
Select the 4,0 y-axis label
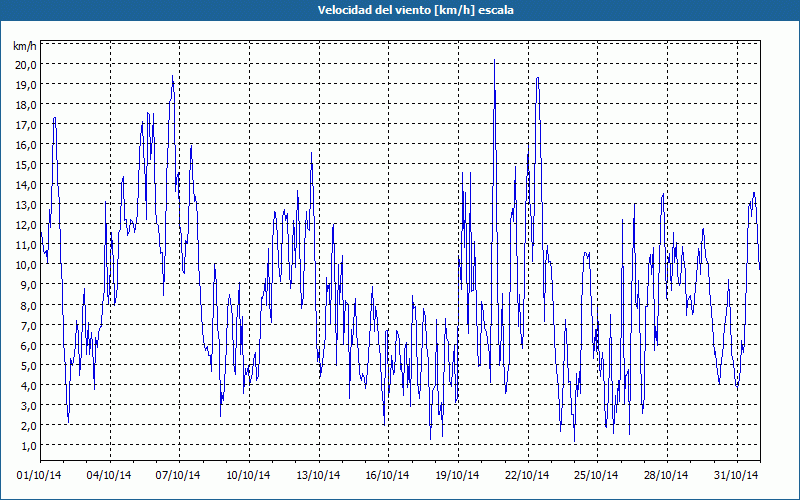click(x=29, y=385)
